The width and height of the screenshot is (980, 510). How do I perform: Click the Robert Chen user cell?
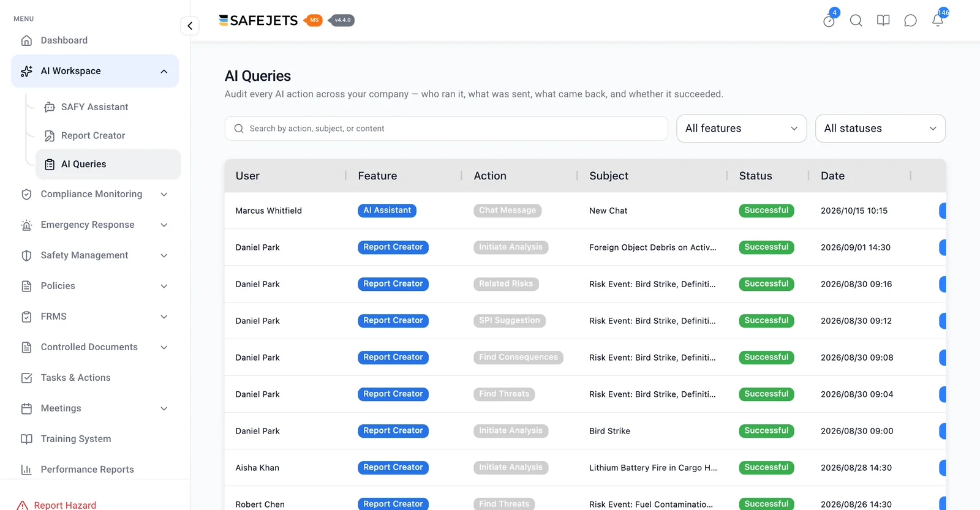pos(260,504)
